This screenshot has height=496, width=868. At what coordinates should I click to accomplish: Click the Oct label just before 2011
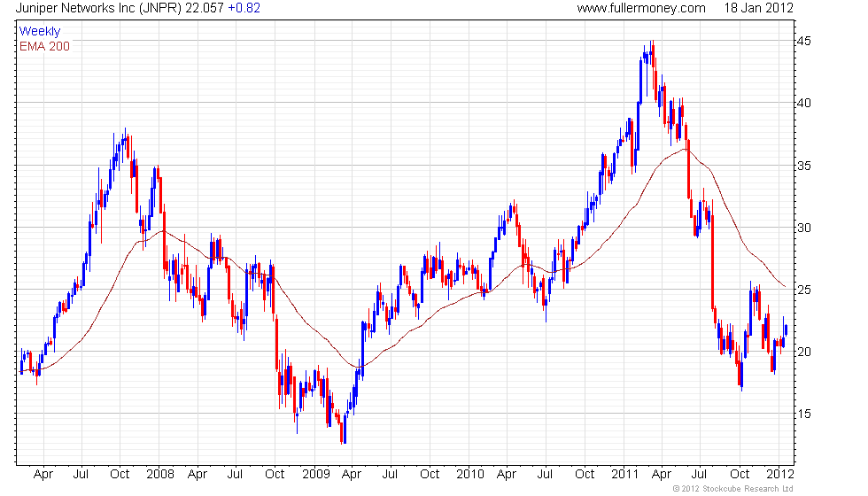(x=585, y=475)
